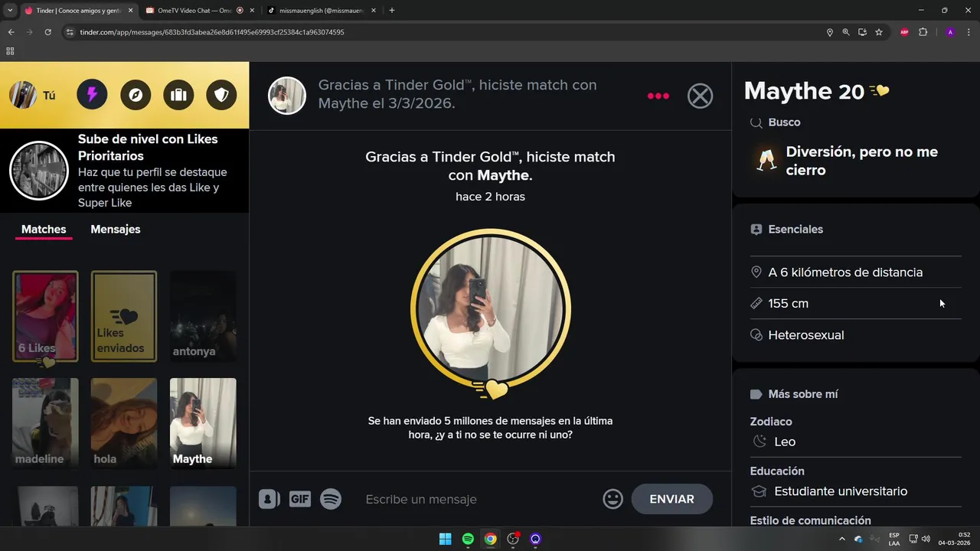Click the Leo zodiac value
980x551 pixels.
coord(785,442)
